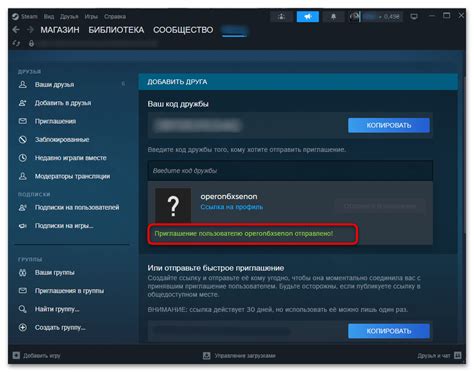Viewport: 474px width, 372px height.
Task: Click the magnifier icon beside Найти группу
Action: pos(23,309)
